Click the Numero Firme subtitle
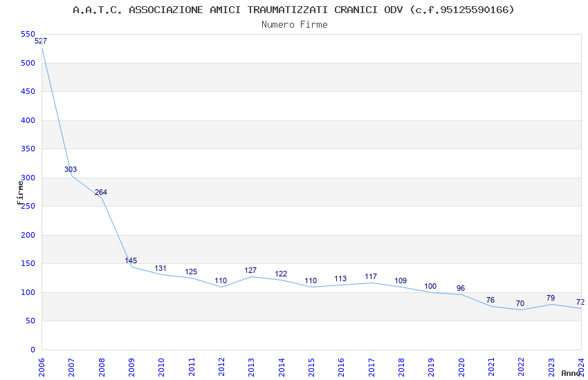Viewport: 588px width, 380px height. (x=295, y=24)
